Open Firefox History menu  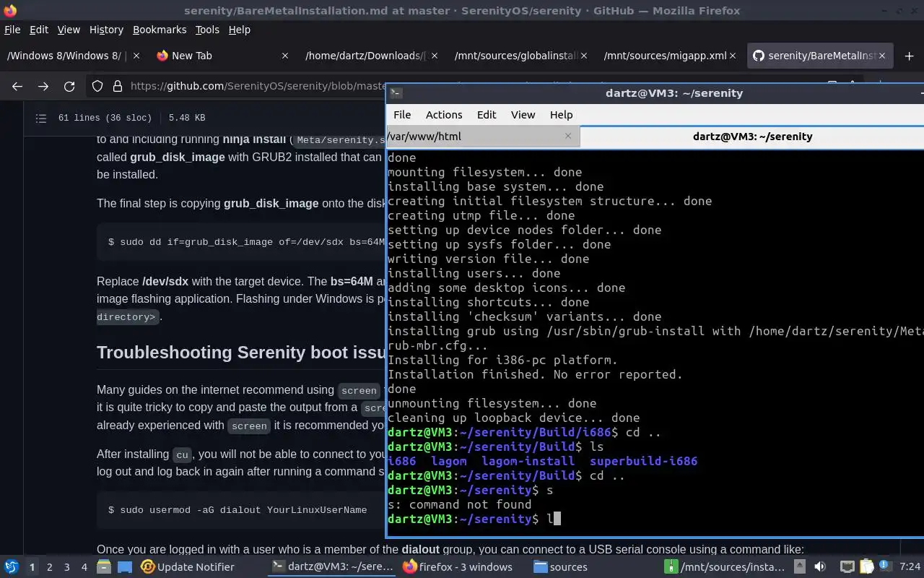coord(106,30)
